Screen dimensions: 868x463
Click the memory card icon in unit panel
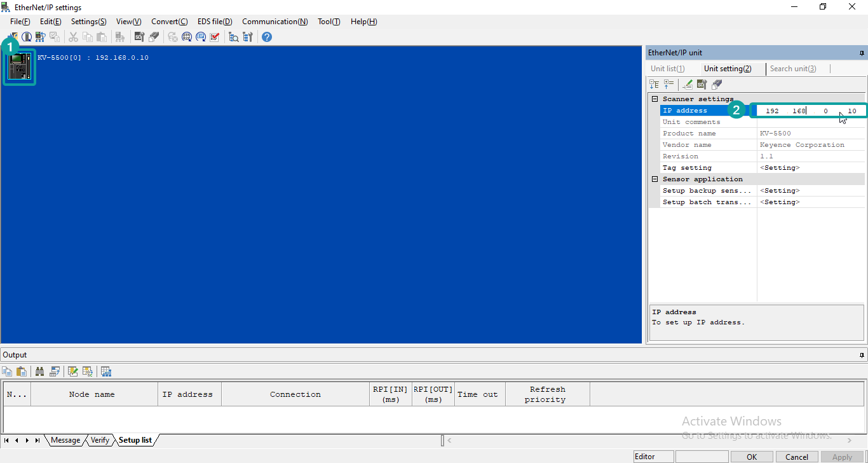pyautogui.click(x=716, y=84)
